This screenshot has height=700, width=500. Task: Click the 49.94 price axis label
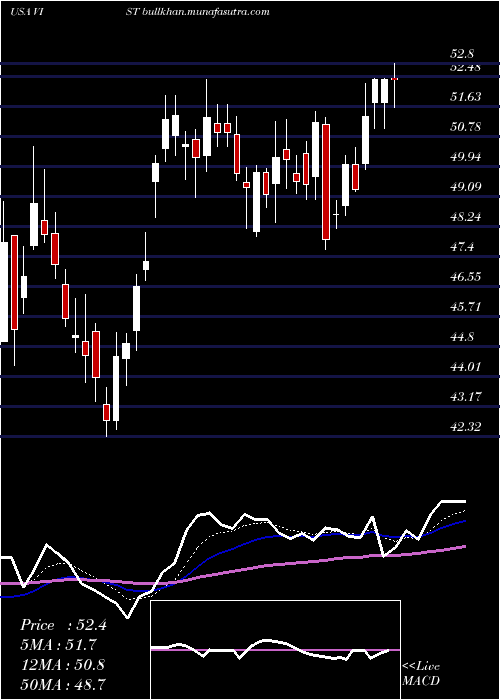point(466,157)
